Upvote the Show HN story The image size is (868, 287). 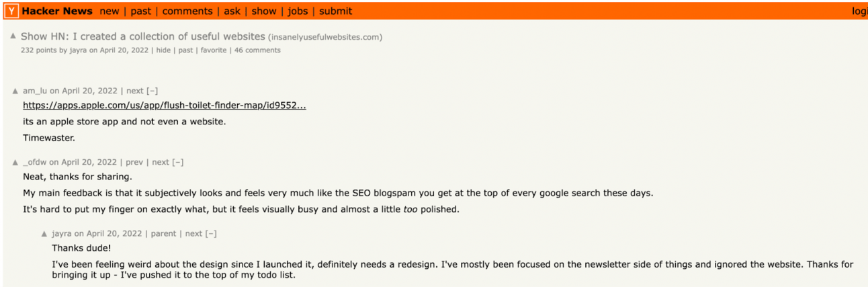(x=13, y=36)
